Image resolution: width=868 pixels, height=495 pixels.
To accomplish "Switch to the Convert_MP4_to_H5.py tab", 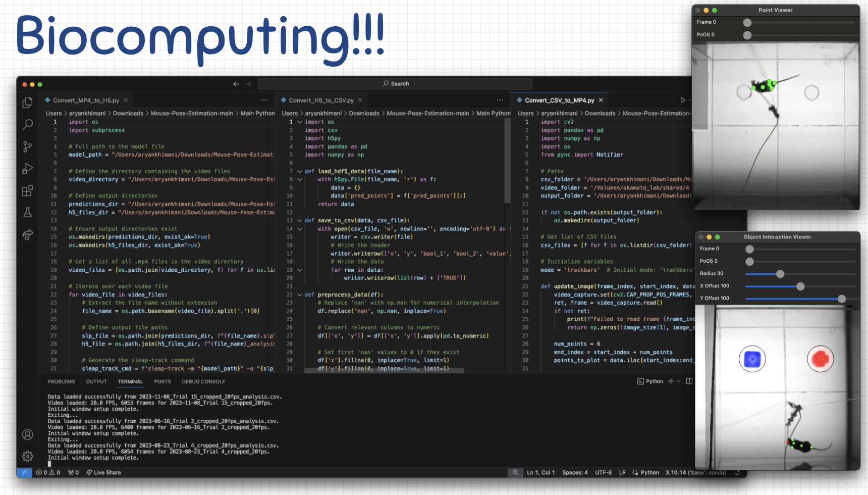I will [86, 100].
